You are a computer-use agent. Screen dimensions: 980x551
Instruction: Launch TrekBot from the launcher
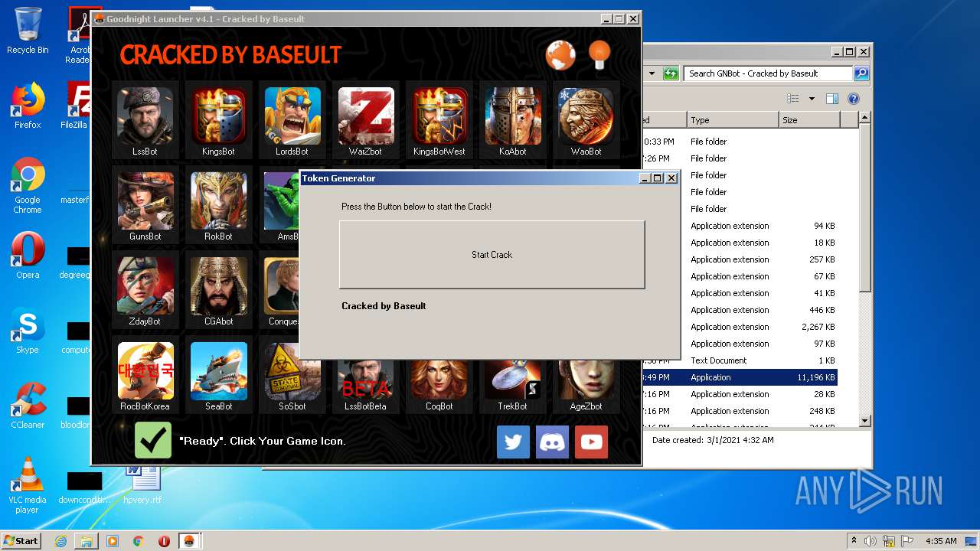513,380
